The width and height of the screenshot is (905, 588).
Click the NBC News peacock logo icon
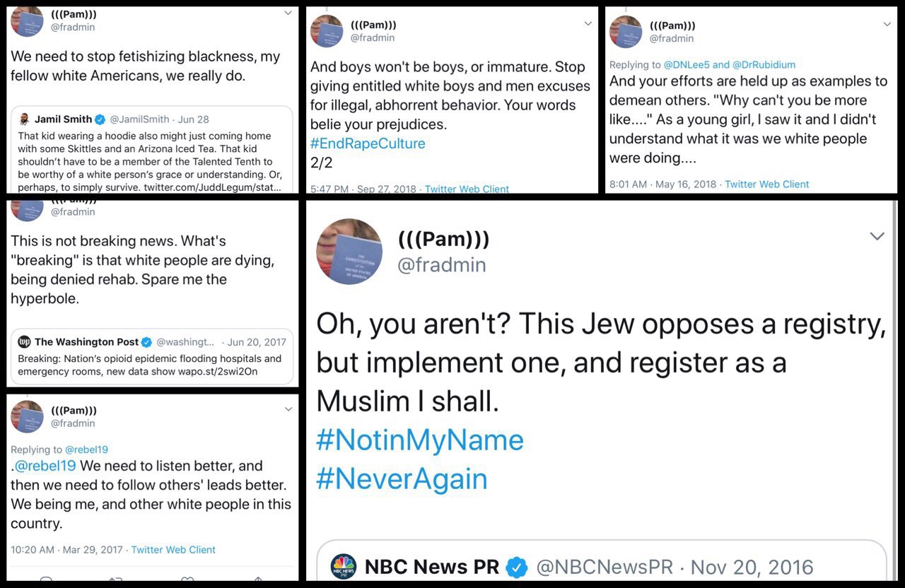[x=344, y=567]
